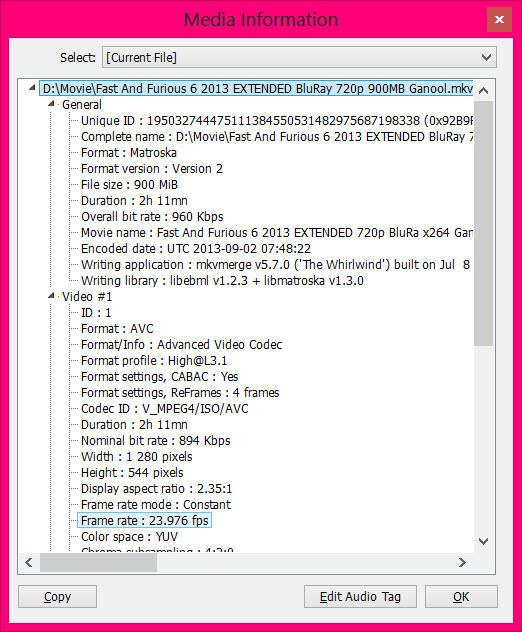Click the horizontal scrollbar thumb
This screenshot has height=632, width=522.
98,562
